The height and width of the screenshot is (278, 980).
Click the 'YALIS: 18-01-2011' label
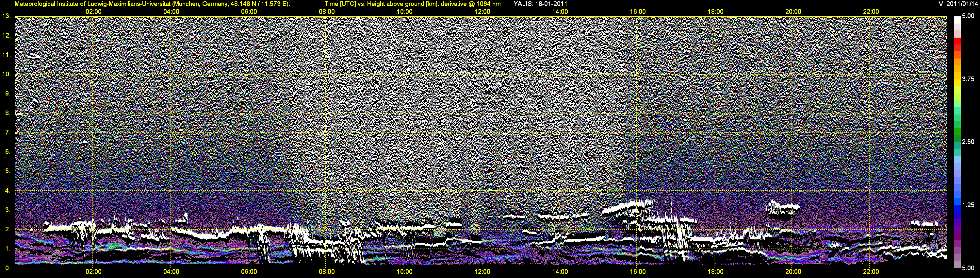point(540,4)
